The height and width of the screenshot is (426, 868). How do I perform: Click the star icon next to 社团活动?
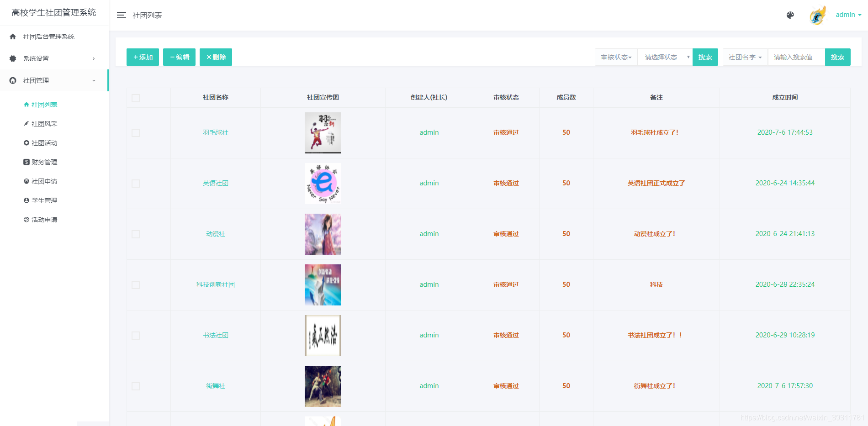click(26, 143)
